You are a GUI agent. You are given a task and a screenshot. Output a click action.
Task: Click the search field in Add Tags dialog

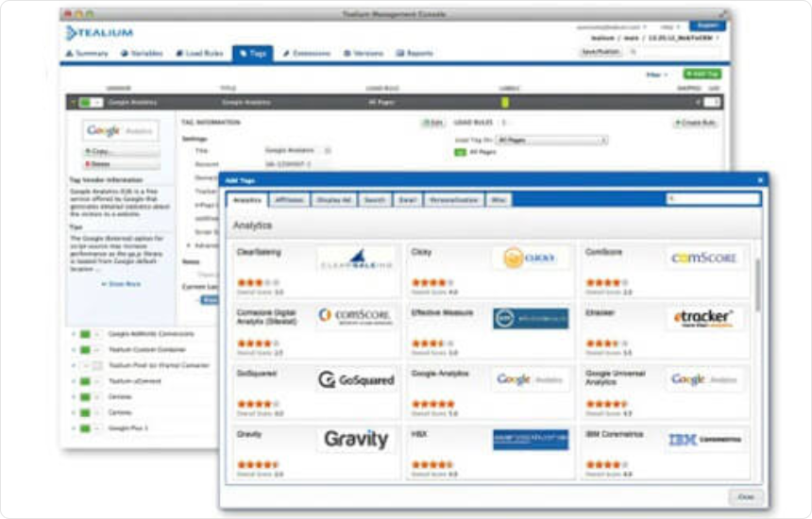coord(713,199)
